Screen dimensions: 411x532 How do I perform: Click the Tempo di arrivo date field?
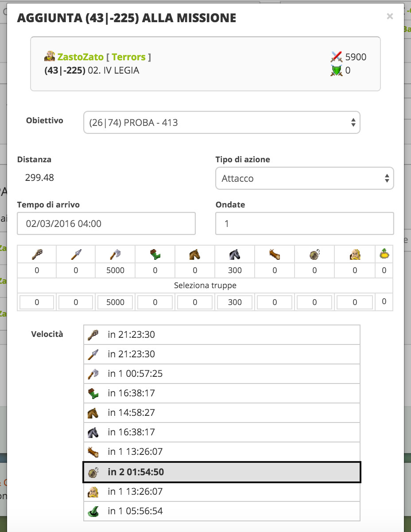pos(106,223)
